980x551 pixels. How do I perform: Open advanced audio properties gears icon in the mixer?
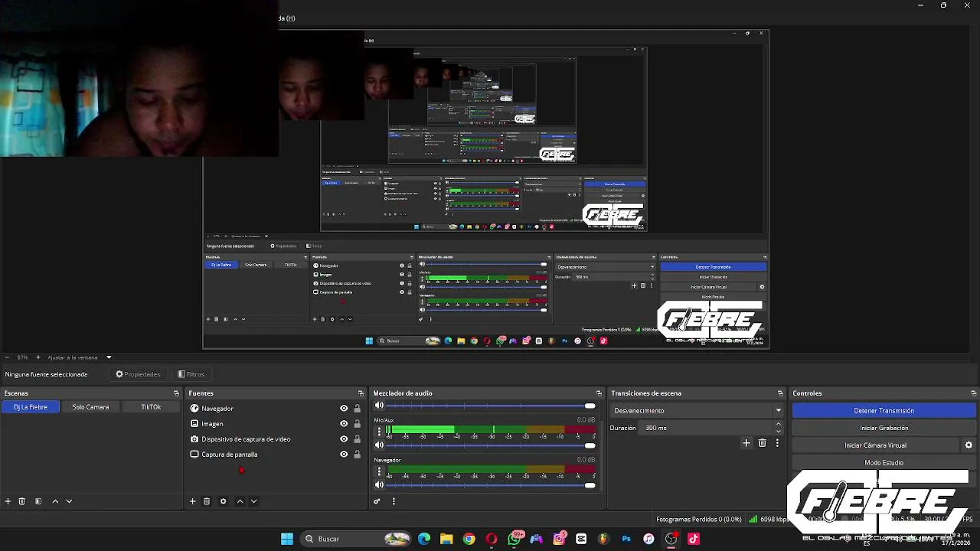(377, 501)
